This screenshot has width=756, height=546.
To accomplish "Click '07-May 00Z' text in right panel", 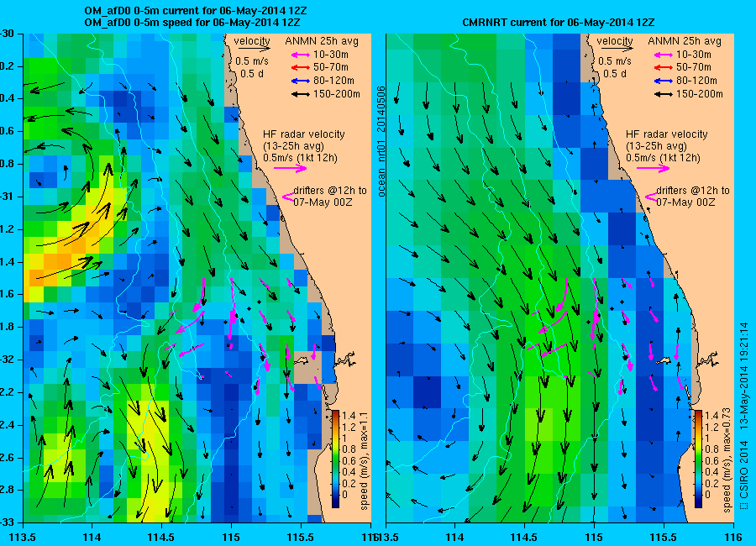I will tap(685, 202).
